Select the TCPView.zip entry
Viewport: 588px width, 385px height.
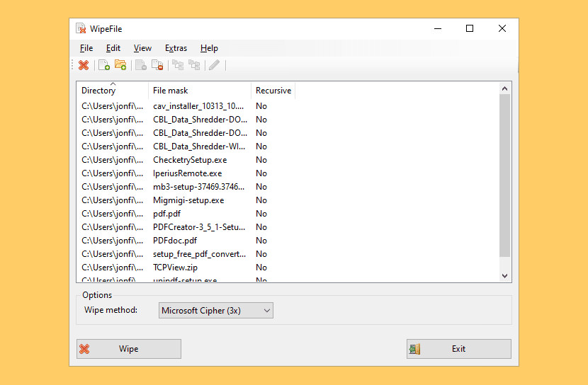(x=175, y=268)
